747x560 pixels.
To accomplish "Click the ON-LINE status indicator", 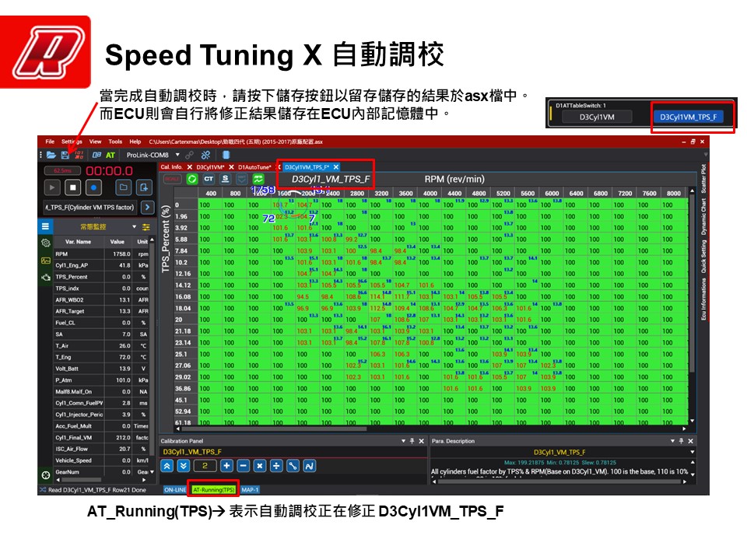I will click(175, 489).
